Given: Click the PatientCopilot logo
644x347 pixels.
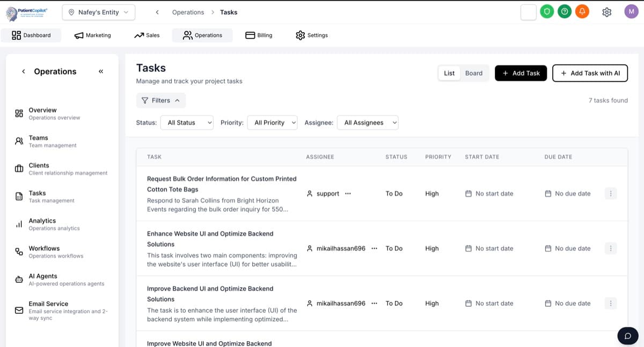Looking at the screenshot, I should point(27,12).
